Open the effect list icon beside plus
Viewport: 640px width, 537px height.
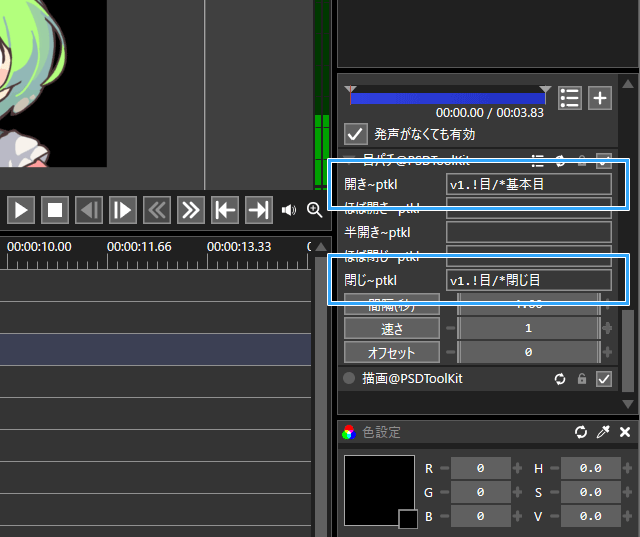pos(570,97)
